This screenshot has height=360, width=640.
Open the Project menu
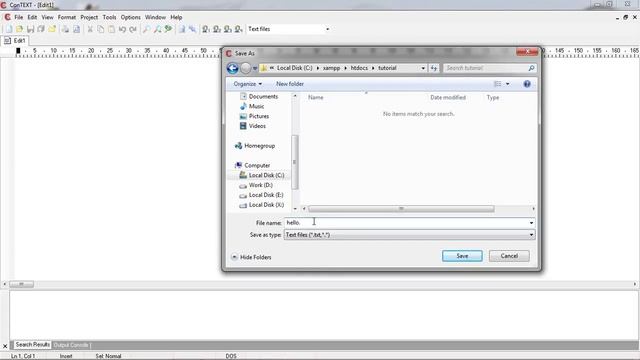[x=89, y=18]
